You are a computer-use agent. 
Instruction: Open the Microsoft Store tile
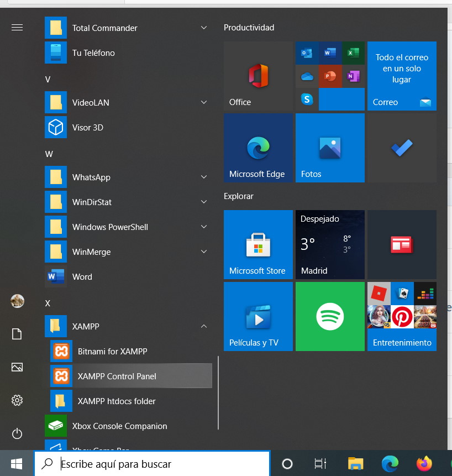pos(258,244)
